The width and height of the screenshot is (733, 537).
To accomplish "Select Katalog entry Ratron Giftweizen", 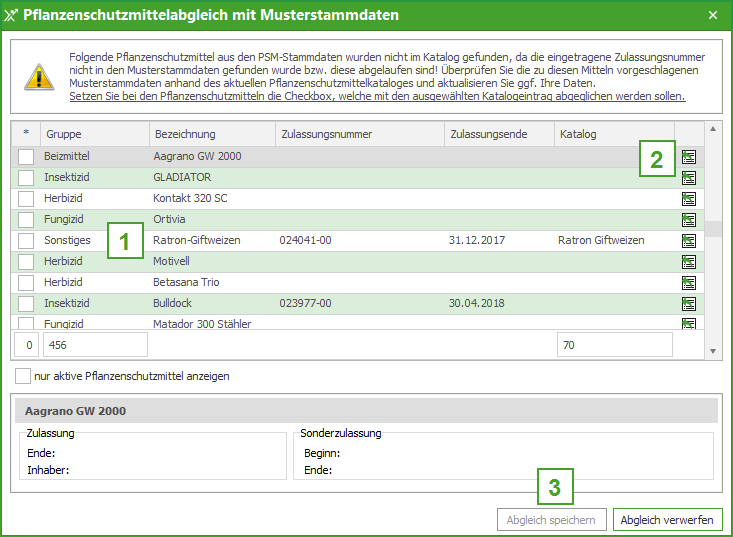I will 601,240.
